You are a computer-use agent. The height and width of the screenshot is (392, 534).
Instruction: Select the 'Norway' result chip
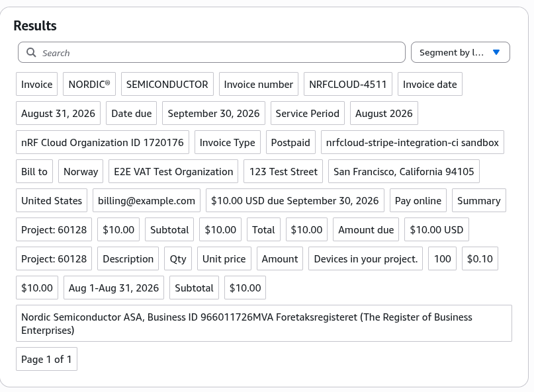point(81,171)
